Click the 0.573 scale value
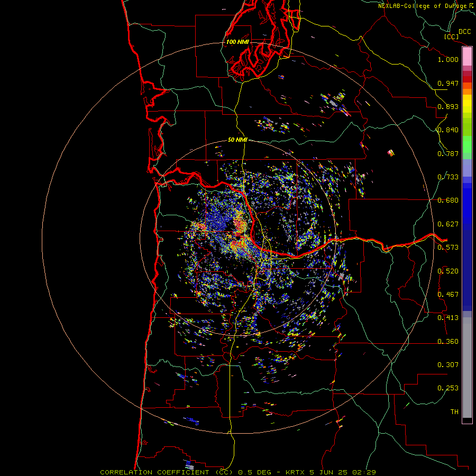476x476 pixels. 448,248
